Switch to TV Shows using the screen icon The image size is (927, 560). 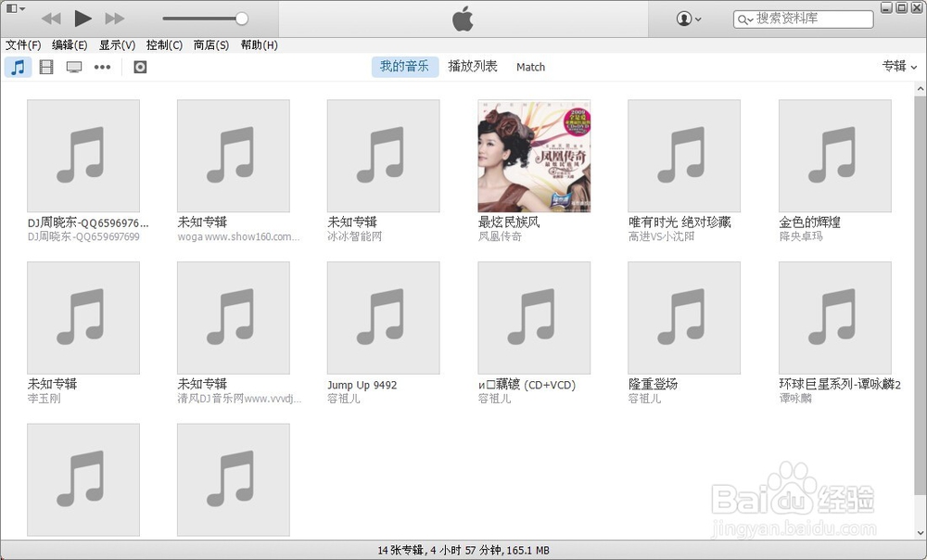click(74, 67)
